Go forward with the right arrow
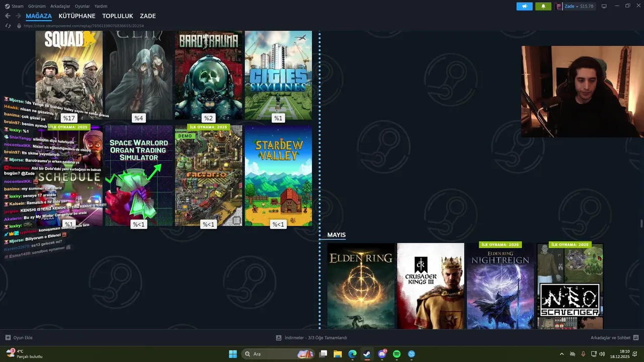Image resolution: width=644 pixels, height=362 pixels. (x=18, y=16)
